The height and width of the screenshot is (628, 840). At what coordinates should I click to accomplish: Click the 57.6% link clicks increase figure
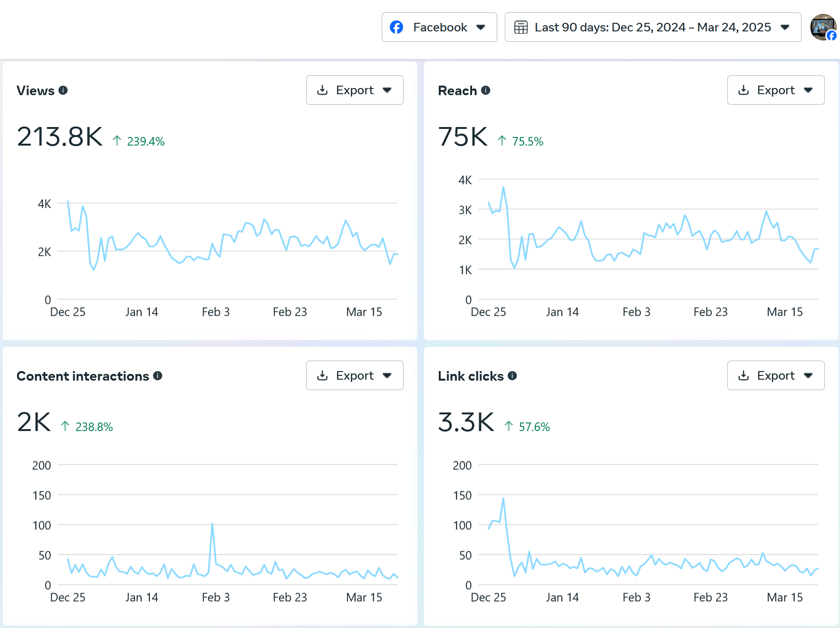point(534,427)
